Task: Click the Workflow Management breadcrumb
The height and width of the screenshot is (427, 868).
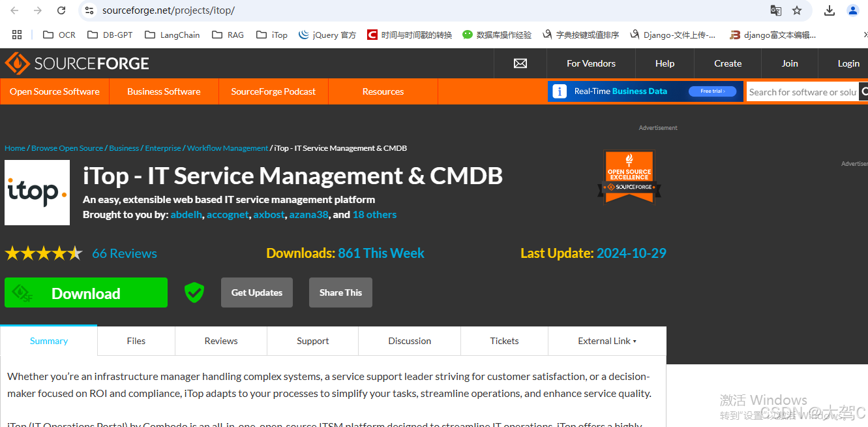Action: [228, 148]
